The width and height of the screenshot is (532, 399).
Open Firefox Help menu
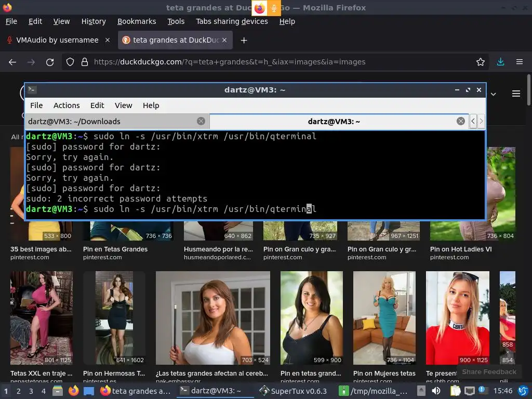coord(287,21)
